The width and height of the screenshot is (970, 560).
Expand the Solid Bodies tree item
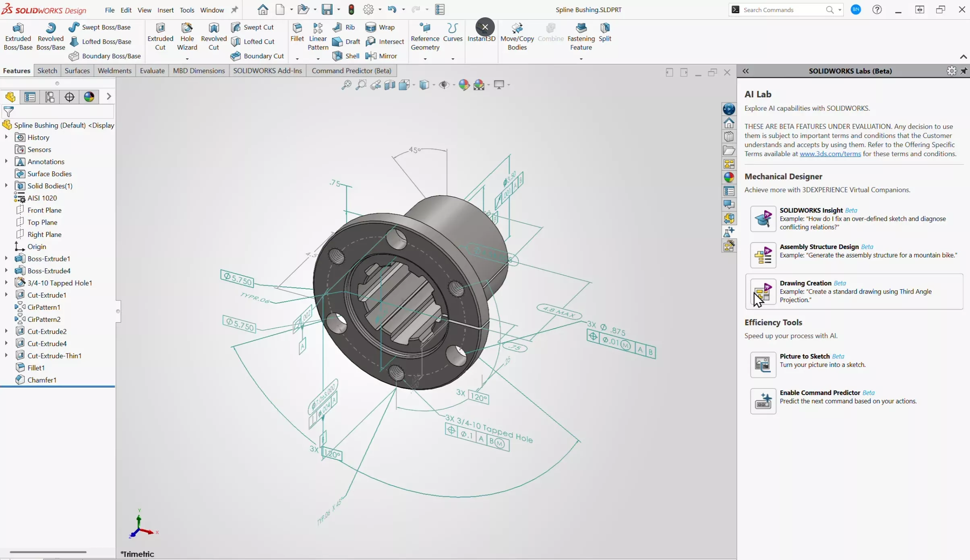click(x=6, y=185)
